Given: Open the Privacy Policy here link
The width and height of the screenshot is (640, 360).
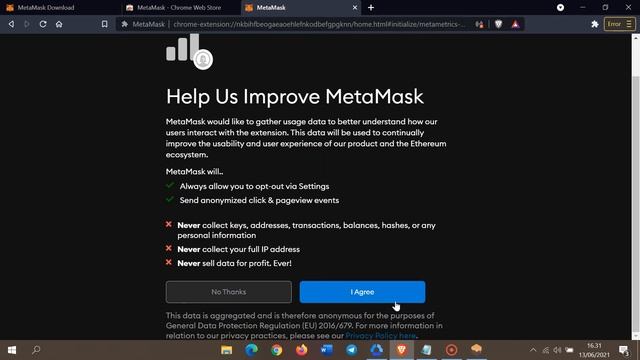Looking at the screenshot, I should tap(380, 336).
